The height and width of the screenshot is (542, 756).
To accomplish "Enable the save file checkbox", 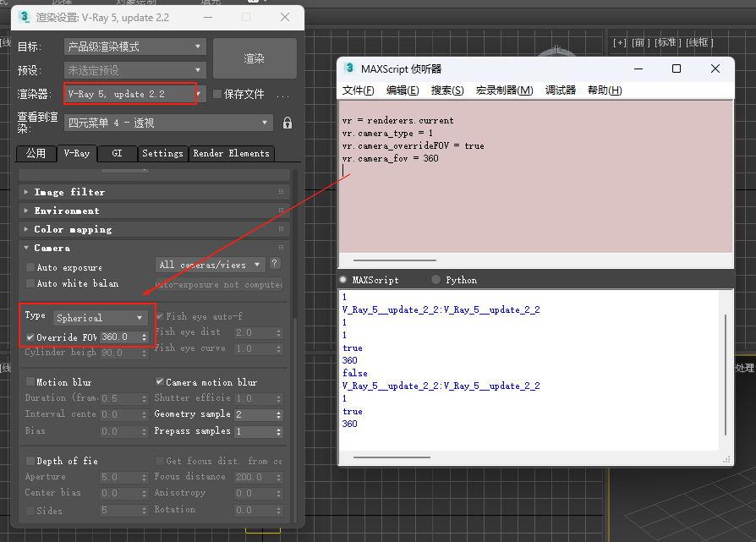I will point(217,94).
